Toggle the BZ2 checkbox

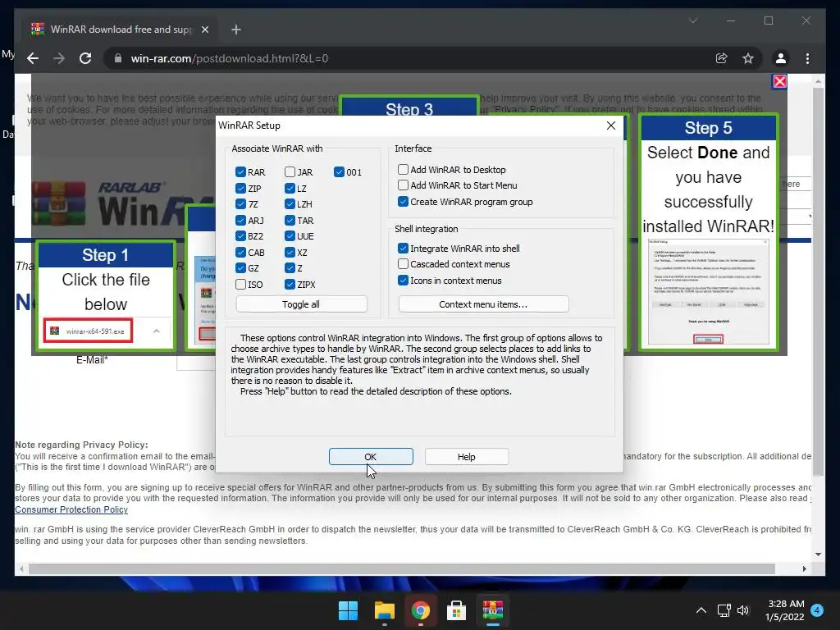(x=240, y=236)
